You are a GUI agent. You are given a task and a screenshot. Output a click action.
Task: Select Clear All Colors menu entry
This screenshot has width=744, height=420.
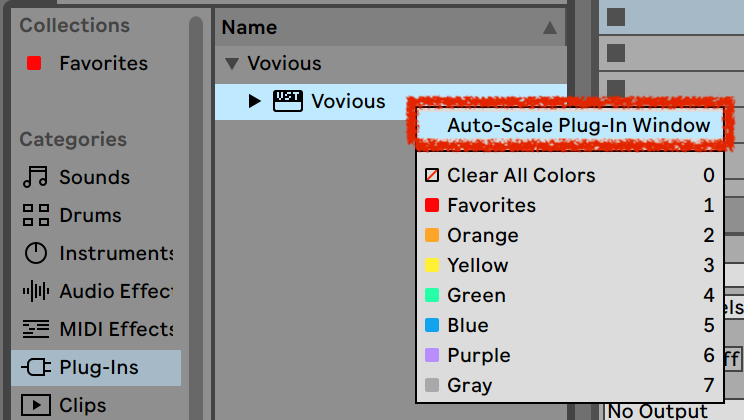[x=520, y=175]
